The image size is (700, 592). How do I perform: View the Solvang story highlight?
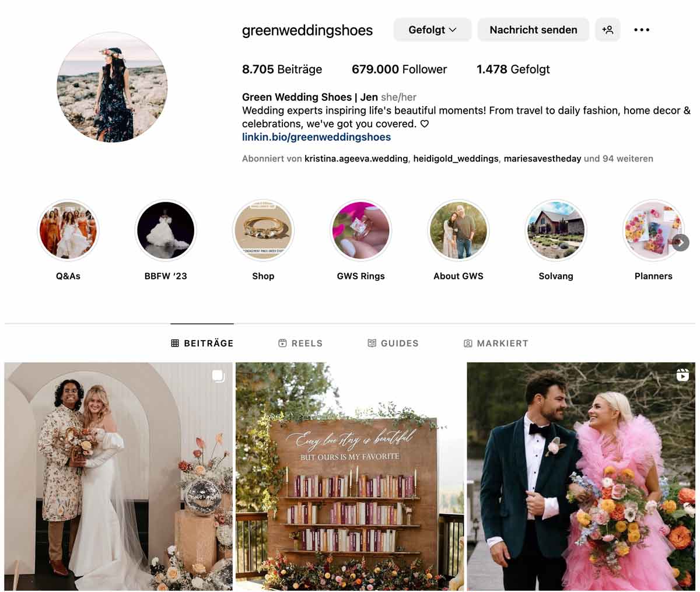[556, 230]
